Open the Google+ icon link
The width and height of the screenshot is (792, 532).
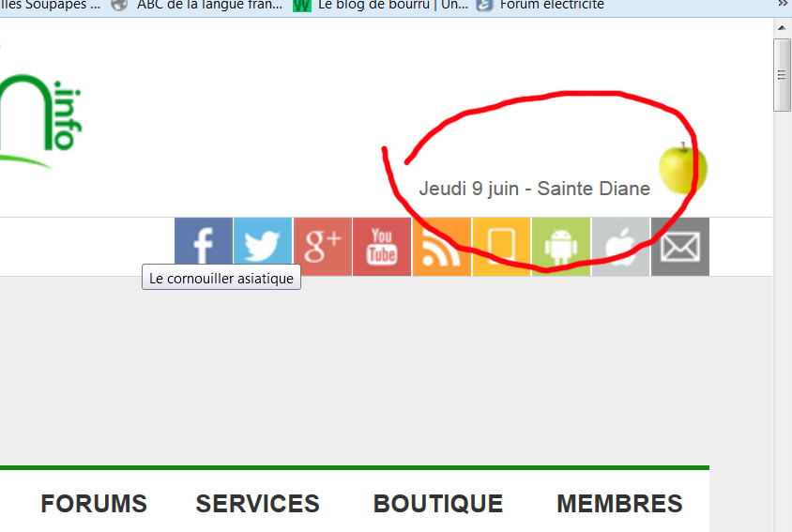point(323,247)
